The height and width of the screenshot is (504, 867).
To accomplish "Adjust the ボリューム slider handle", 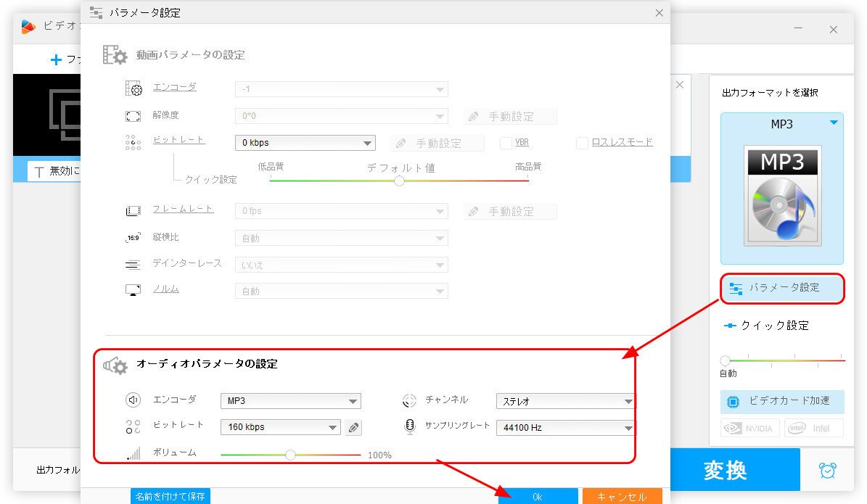I will point(290,455).
